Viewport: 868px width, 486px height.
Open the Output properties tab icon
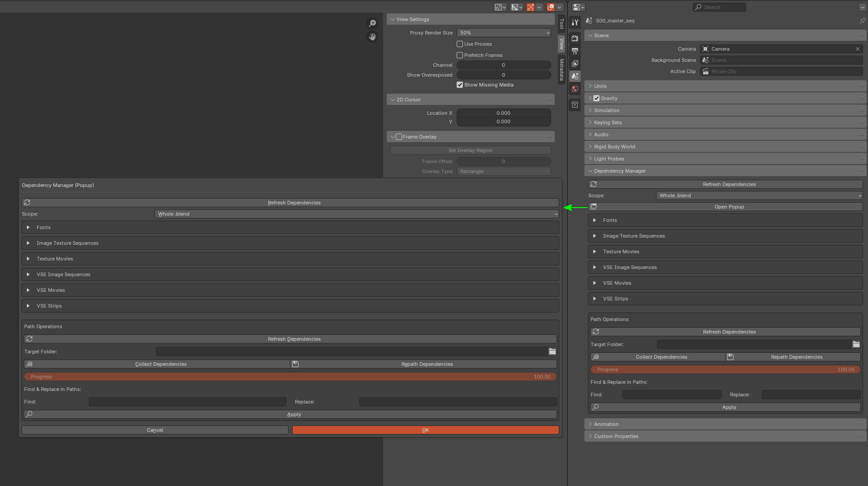point(575,51)
